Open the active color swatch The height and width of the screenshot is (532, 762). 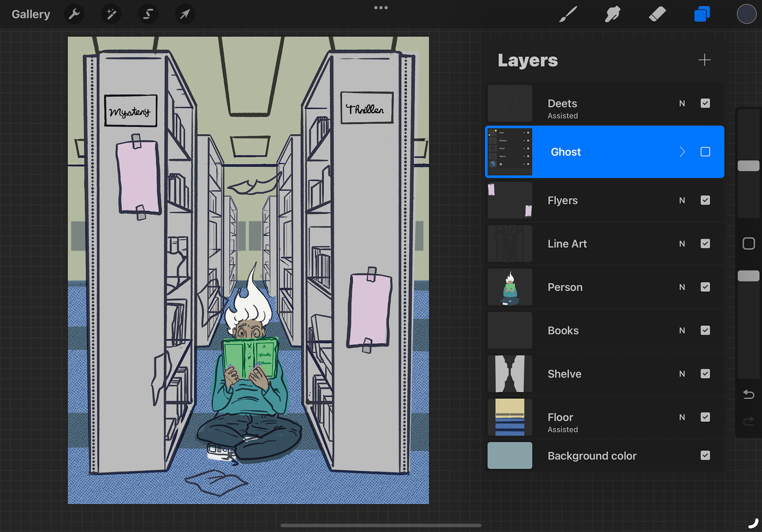click(746, 14)
